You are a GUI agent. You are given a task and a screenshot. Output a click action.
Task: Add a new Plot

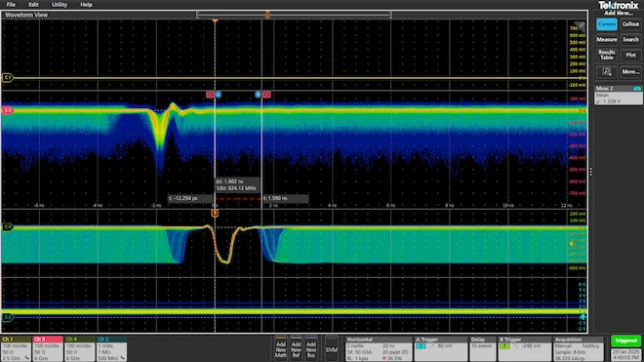(630, 55)
